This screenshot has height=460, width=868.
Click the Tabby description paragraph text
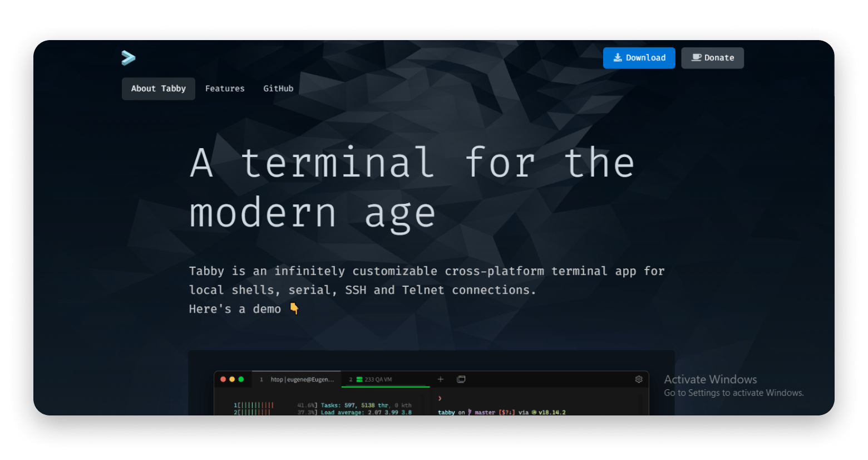point(426,280)
